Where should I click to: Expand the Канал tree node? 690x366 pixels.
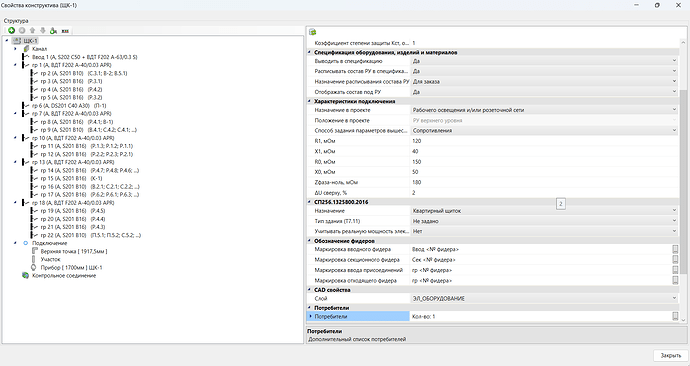[15, 49]
